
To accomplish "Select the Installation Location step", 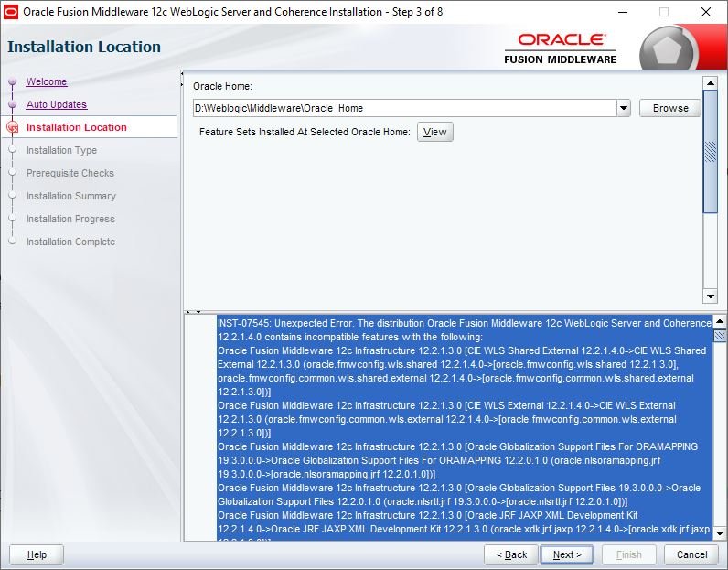I will click(77, 127).
